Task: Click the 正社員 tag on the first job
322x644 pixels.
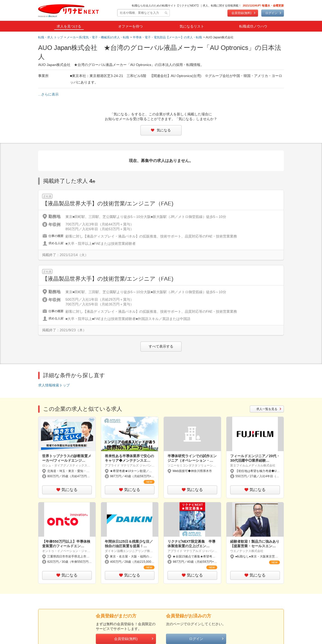Action: 47,196
